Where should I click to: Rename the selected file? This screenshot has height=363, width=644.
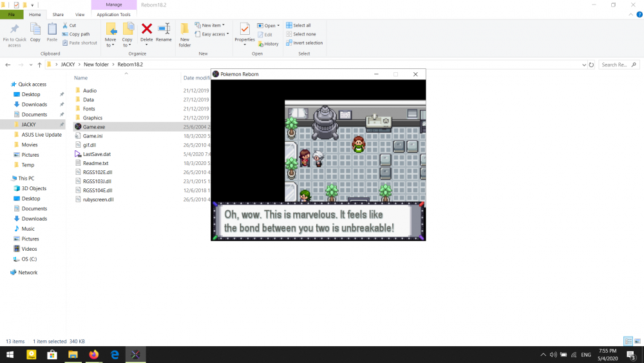pos(164,32)
